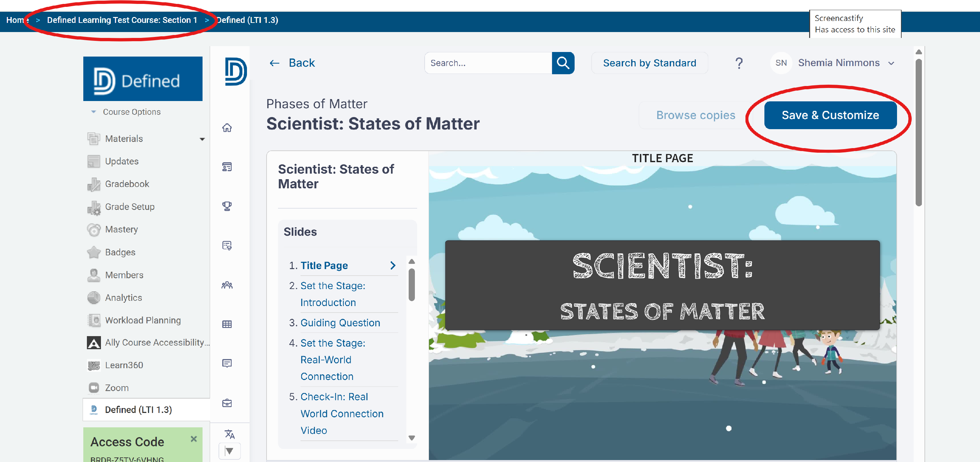The image size is (980, 462).
Task: Open Set the Stage: Introduction slide
Action: (x=333, y=294)
